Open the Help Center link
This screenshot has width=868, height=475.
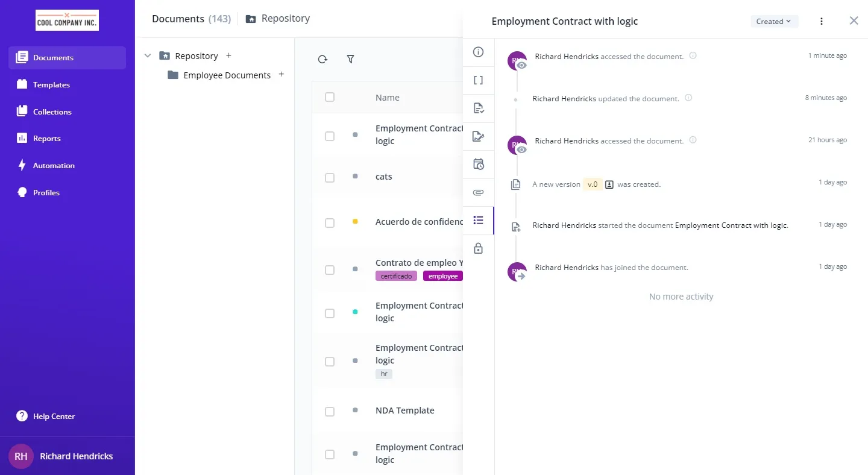(54, 416)
